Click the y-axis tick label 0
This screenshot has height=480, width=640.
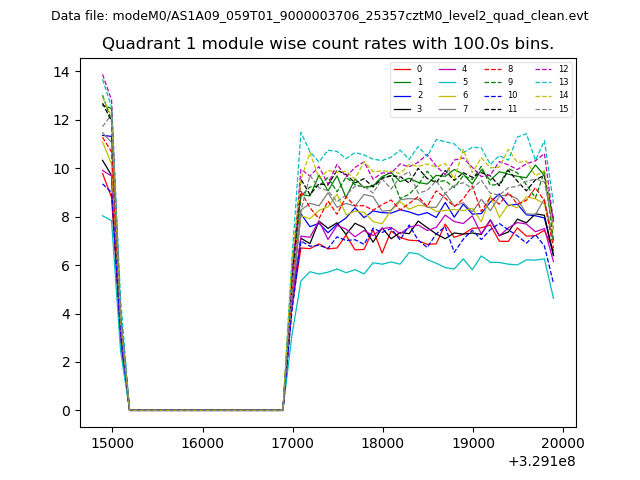[x=65, y=411]
